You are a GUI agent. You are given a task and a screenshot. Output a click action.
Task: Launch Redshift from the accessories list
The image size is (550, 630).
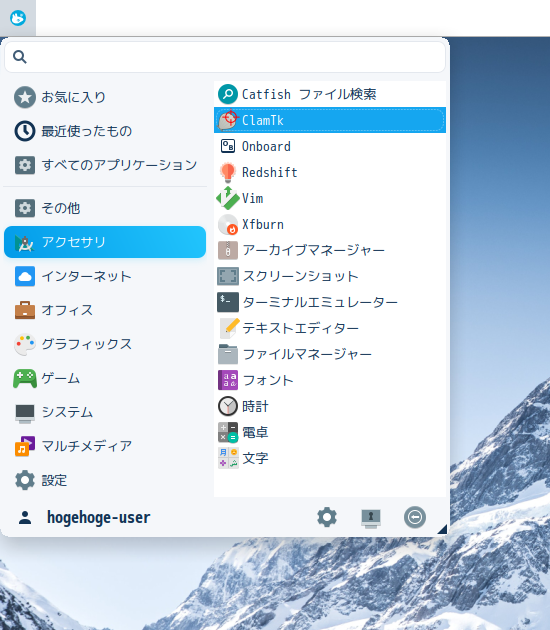pyautogui.click(x=330, y=172)
